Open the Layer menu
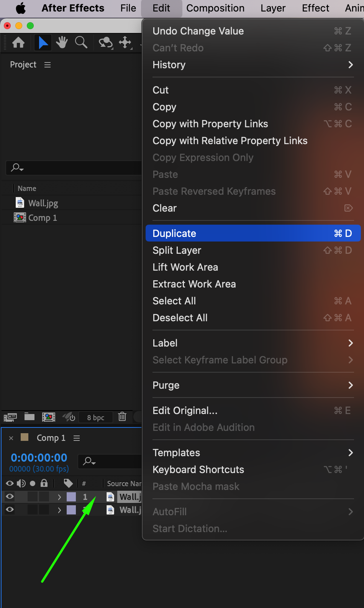364x608 pixels. 273,8
